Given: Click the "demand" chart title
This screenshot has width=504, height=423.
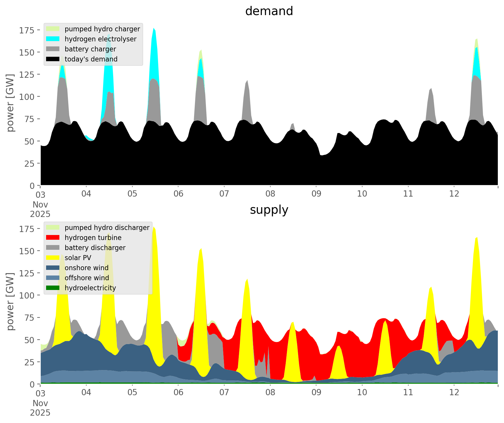Looking at the screenshot, I should (269, 11).
